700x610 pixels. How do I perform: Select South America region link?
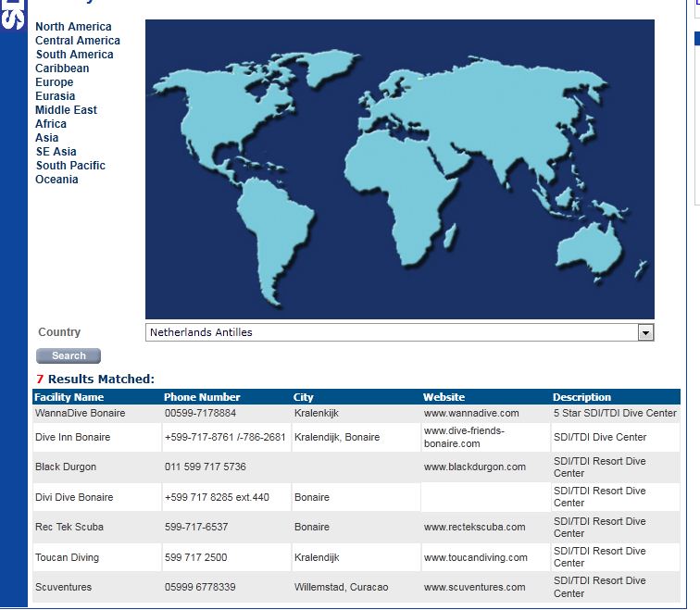pyautogui.click(x=75, y=55)
